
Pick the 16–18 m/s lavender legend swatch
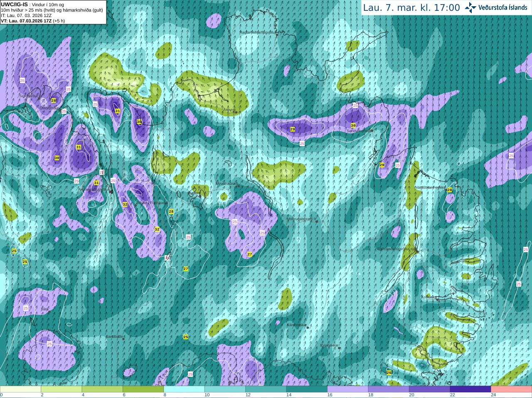(x=348, y=389)
